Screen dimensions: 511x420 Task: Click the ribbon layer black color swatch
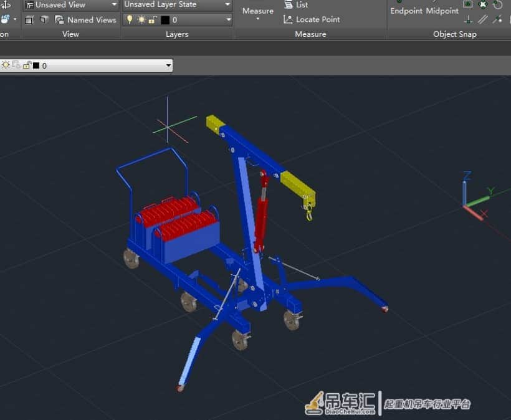(165, 20)
